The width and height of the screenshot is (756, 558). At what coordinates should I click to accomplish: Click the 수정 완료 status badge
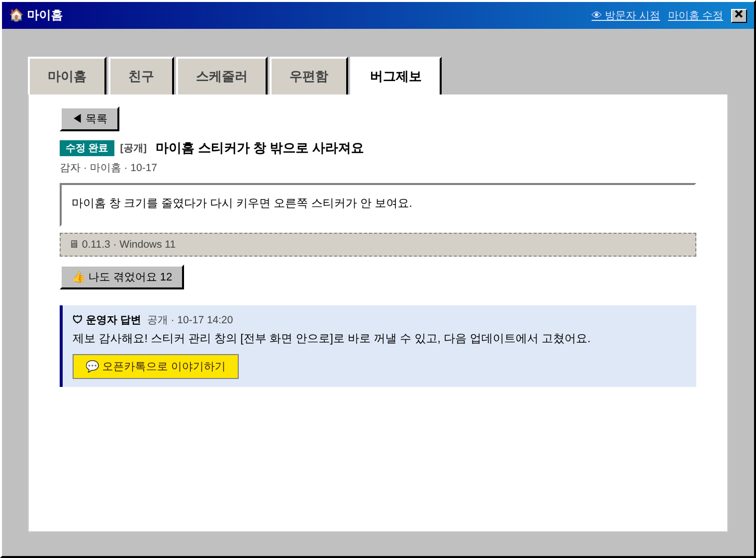coord(87,148)
